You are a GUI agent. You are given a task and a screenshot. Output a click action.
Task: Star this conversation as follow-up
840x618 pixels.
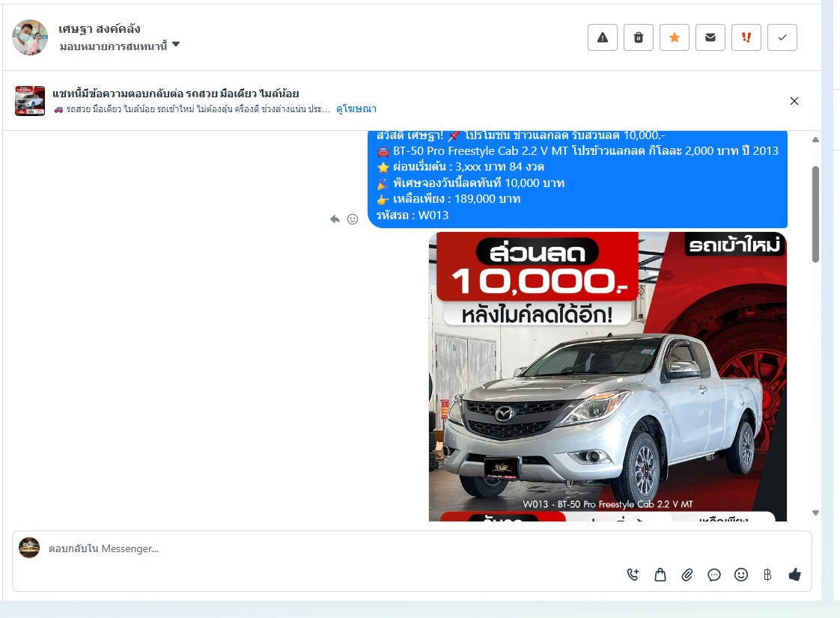675,37
